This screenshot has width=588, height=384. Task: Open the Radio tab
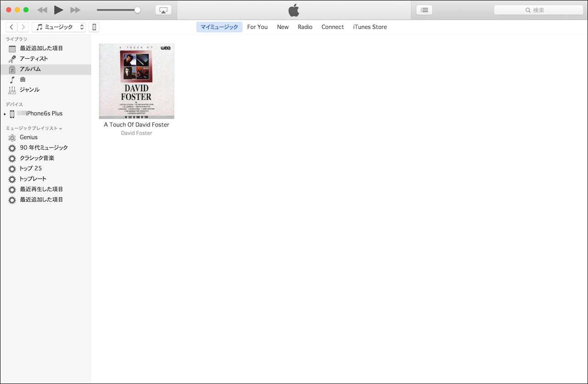(x=305, y=27)
